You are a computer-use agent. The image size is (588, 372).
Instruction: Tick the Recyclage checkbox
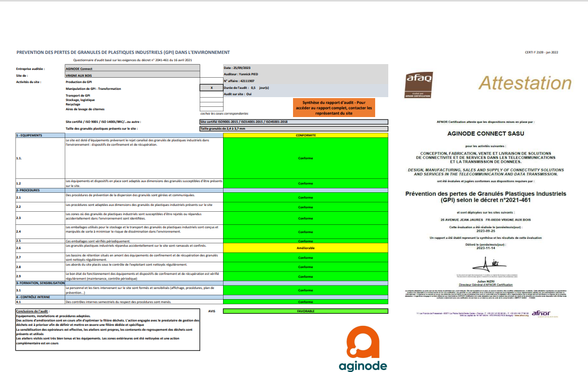211,104
